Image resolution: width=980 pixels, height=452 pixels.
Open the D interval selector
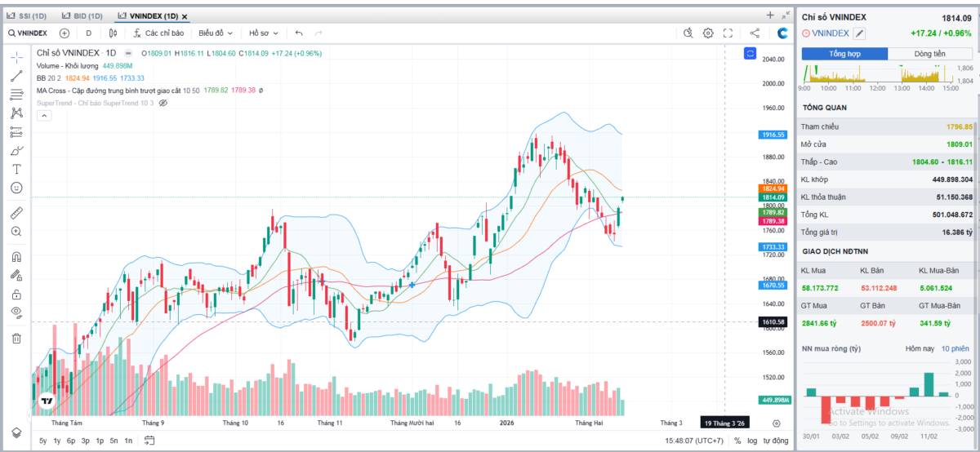[x=88, y=33]
